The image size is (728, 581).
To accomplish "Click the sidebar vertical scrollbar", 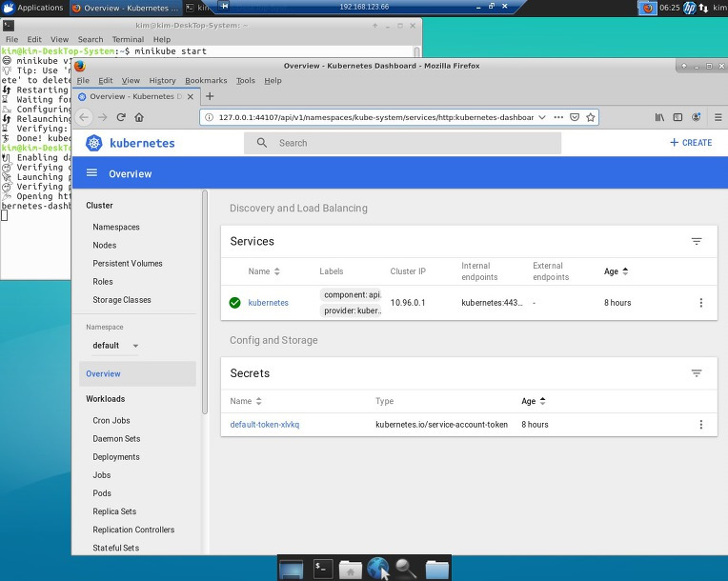I will [205, 302].
